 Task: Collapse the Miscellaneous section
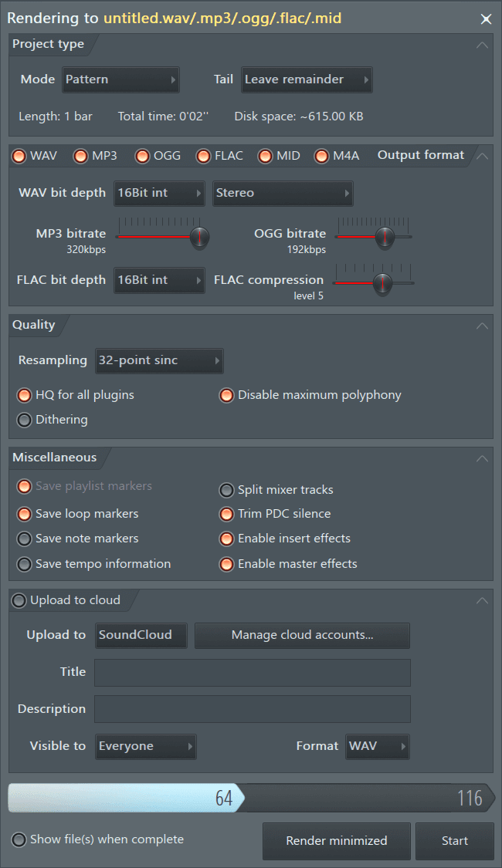click(x=481, y=457)
